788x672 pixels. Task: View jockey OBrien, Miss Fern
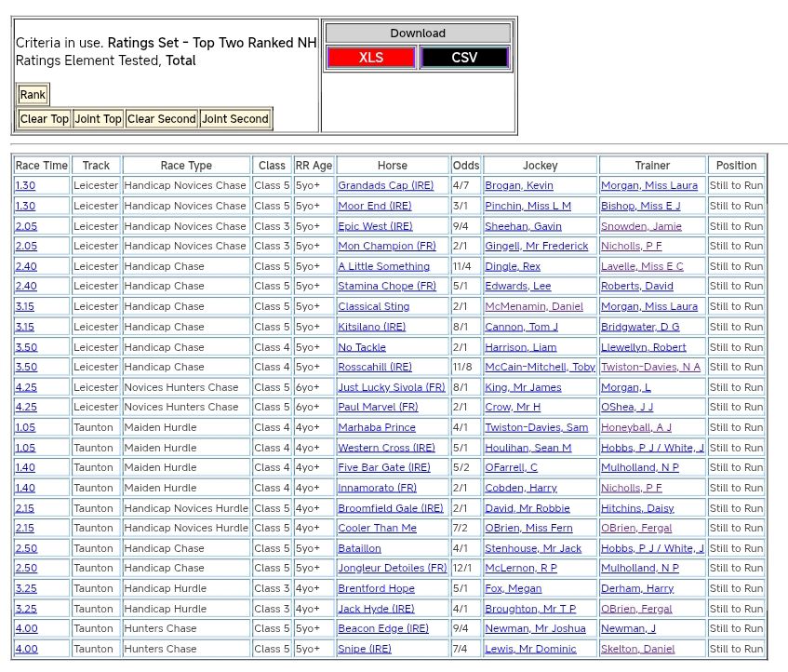(x=528, y=529)
